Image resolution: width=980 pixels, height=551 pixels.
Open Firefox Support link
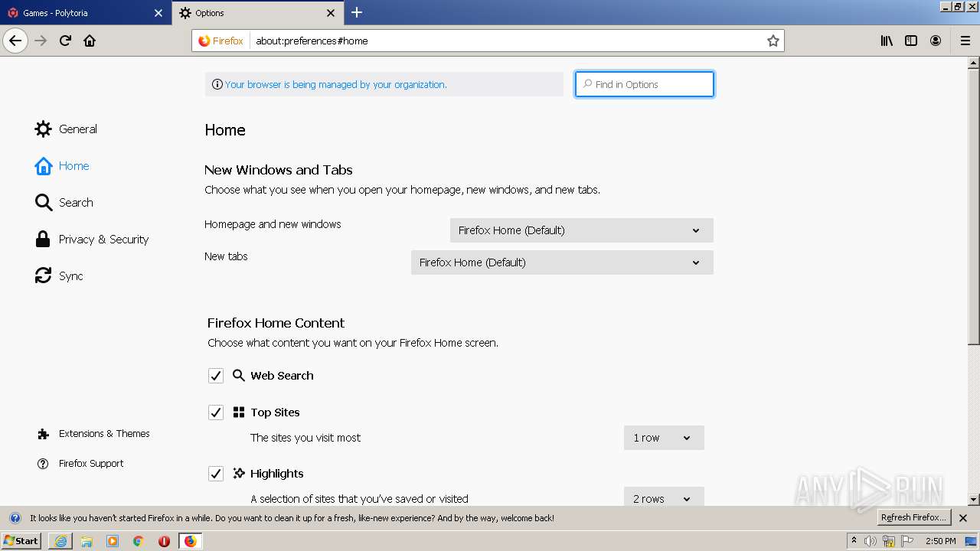(91, 464)
